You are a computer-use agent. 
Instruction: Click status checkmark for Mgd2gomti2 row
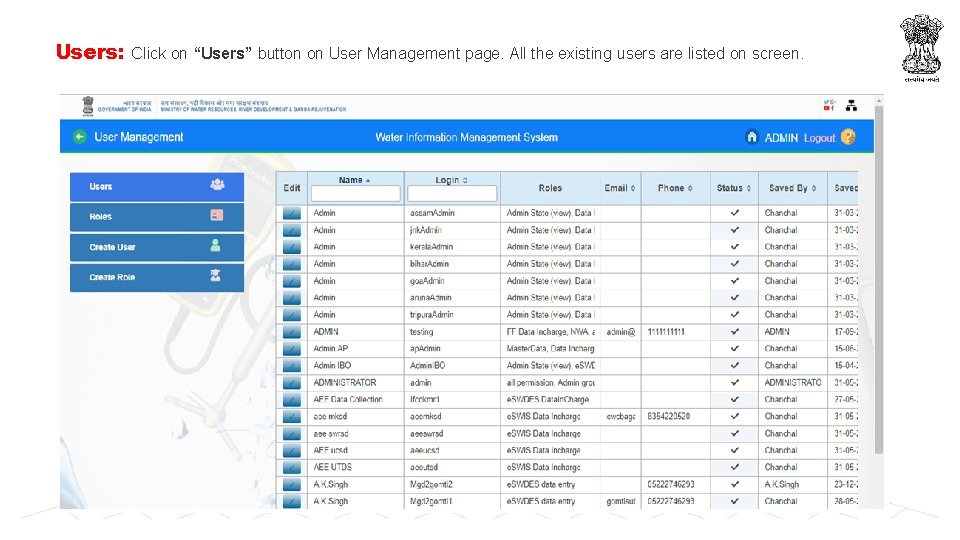[x=735, y=484]
